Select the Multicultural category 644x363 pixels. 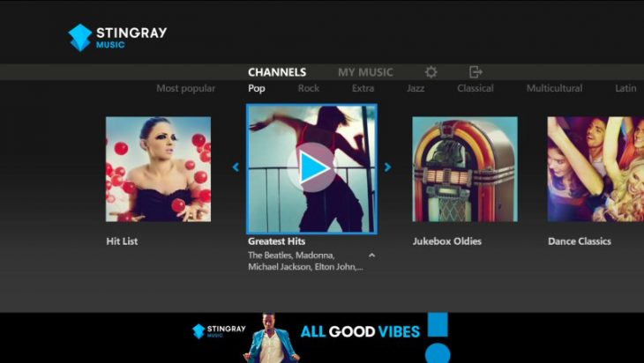click(x=554, y=88)
